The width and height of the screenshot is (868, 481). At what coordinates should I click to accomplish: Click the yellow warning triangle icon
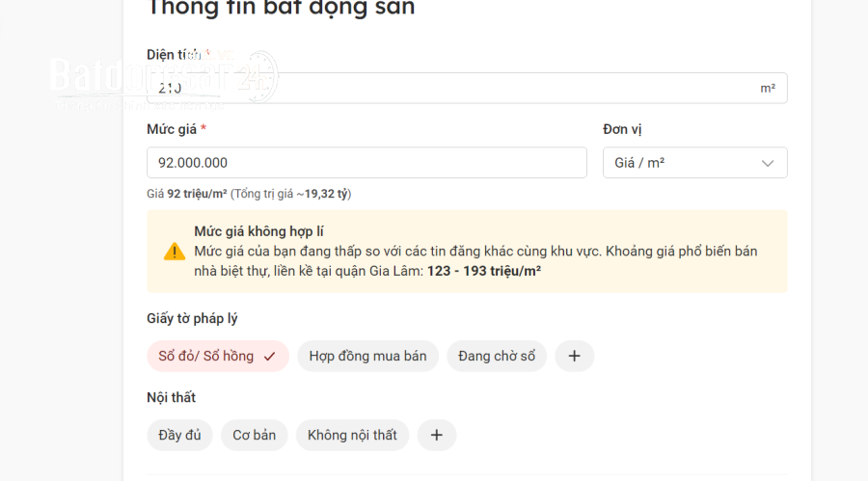pyautogui.click(x=175, y=252)
